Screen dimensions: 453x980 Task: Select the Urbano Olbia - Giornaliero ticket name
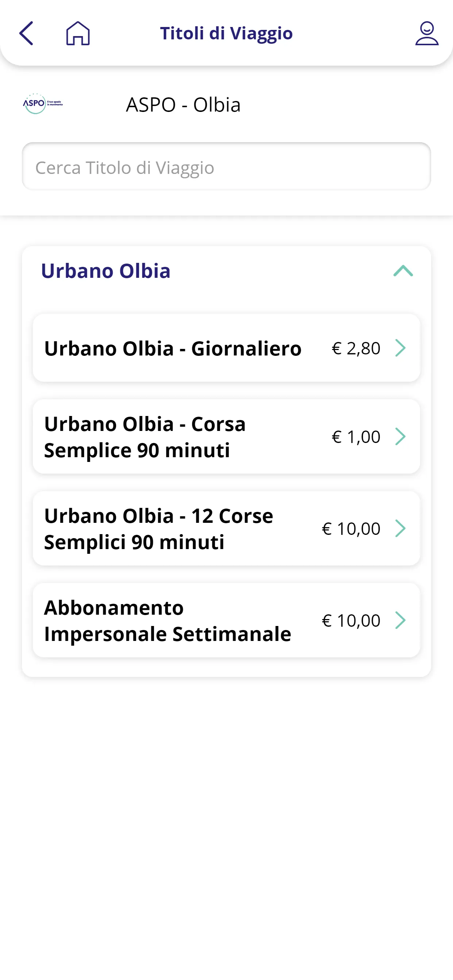coord(173,348)
